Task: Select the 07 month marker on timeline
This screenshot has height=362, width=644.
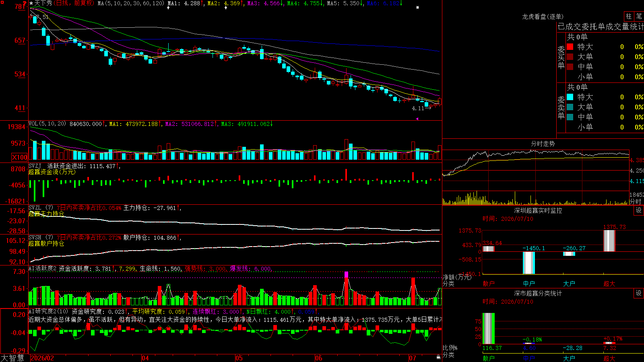Action: coord(413,358)
